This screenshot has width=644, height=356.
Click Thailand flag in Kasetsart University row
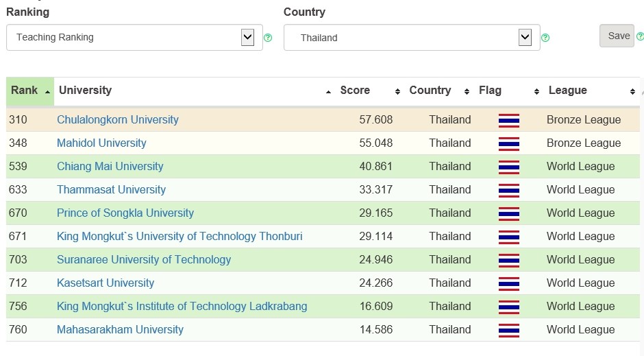[509, 284]
